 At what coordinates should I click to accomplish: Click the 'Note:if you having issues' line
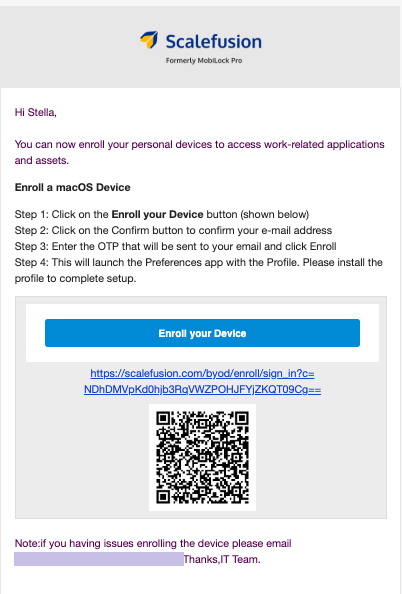point(153,544)
